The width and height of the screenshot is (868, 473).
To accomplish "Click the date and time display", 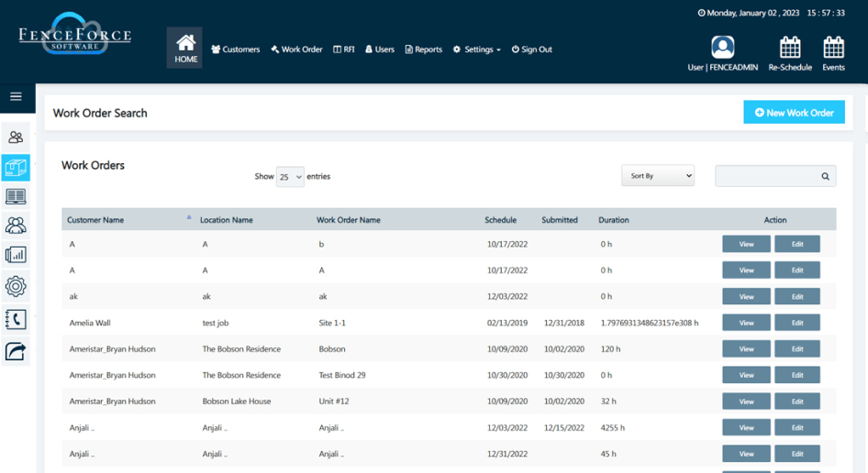I will tap(771, 13).
